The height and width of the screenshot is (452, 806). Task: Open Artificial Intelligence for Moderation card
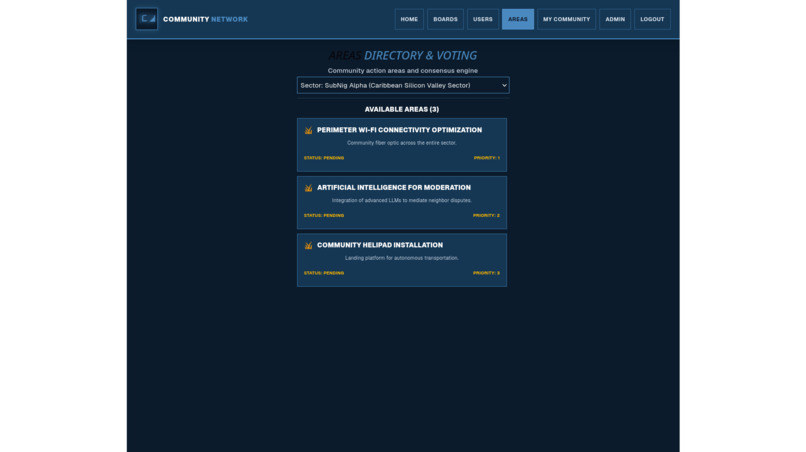click(402, 203)
